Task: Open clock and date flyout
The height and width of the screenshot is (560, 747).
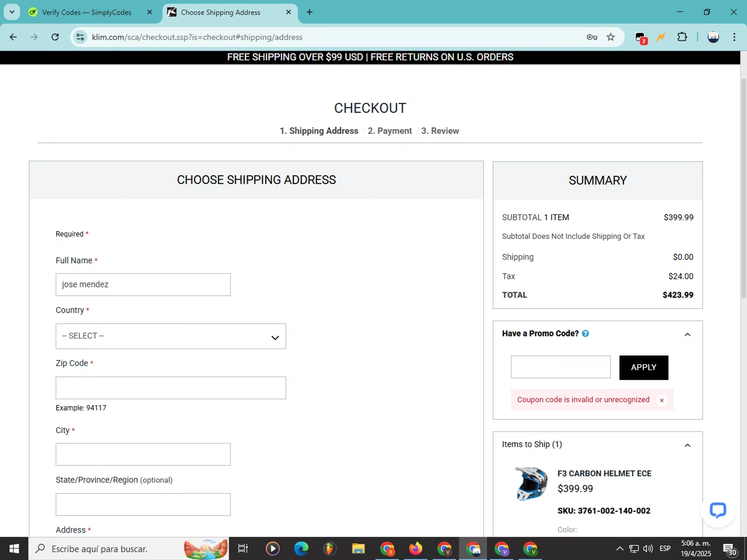Action: (x=696, y=549)
